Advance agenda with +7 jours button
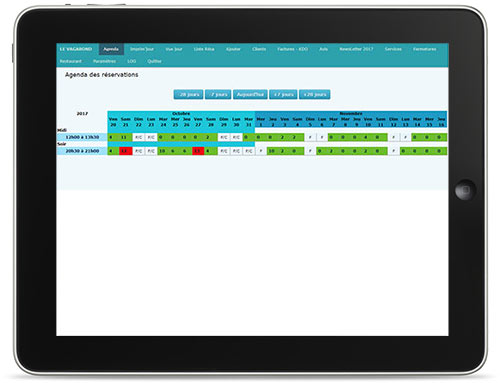Screen dimensions: 500x383 point(283,95)
